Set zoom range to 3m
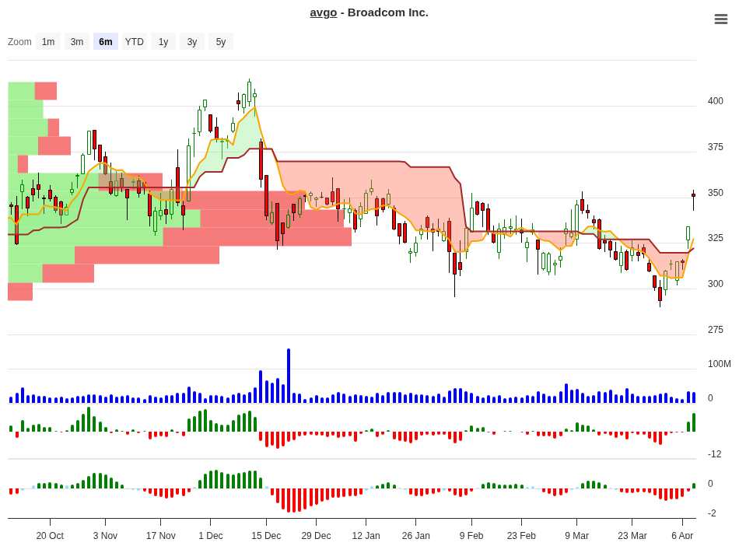This screenshot has width=739, height=560. (77, 41)
